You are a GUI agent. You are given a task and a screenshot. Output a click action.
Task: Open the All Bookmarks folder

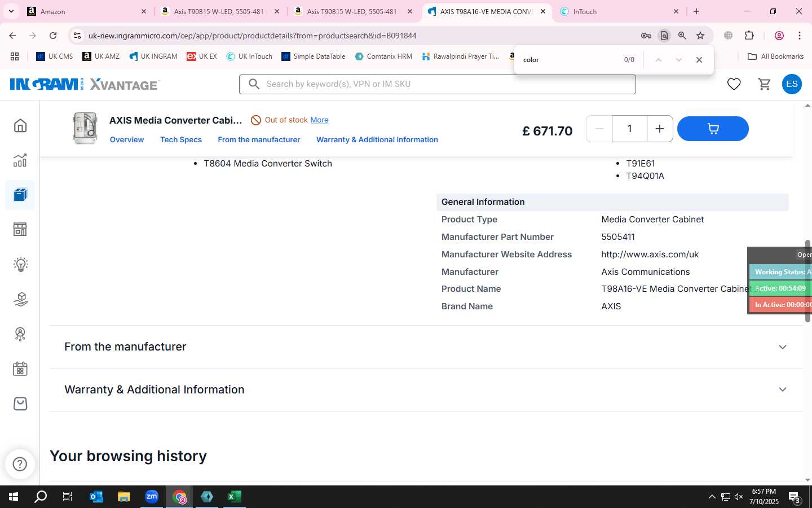[775, 56]
